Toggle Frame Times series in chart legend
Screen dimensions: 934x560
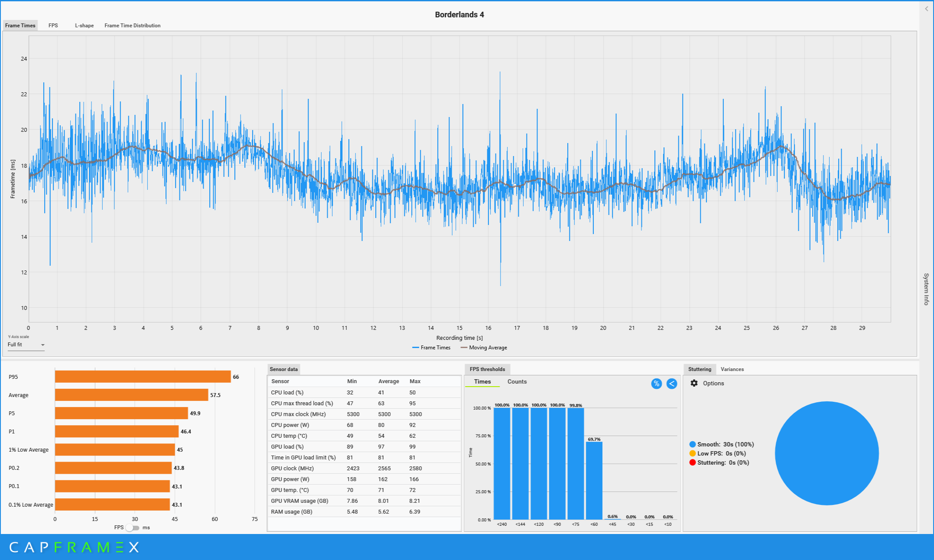pos(431,348)
